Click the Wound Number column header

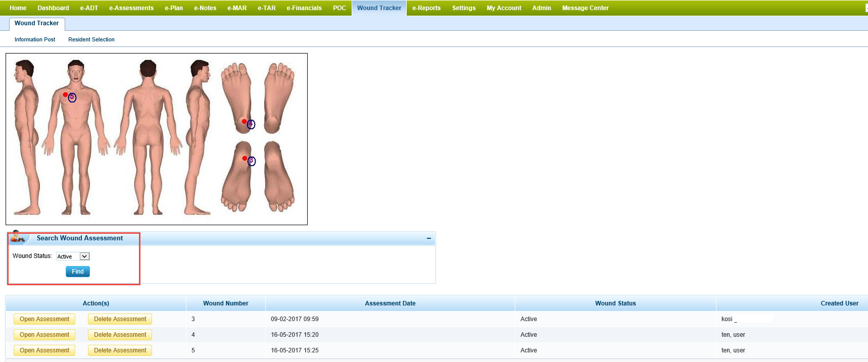[x=225, y=303]
